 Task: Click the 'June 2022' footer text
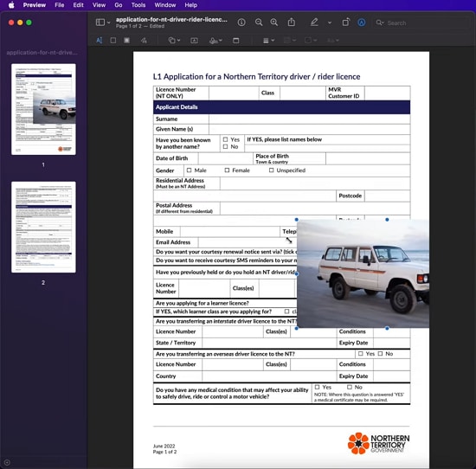(164, 446)
